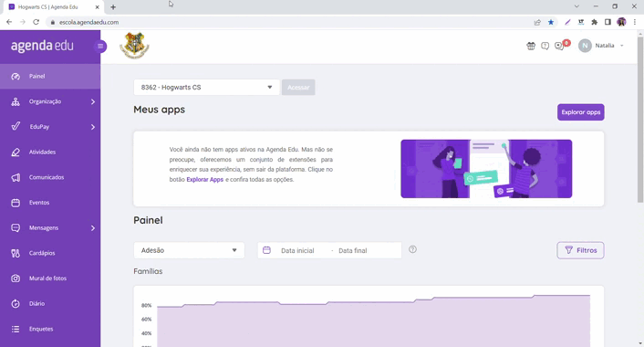Open notifications icon with red badge
This screenshot has width=644, height=347.
click(560, 46)
